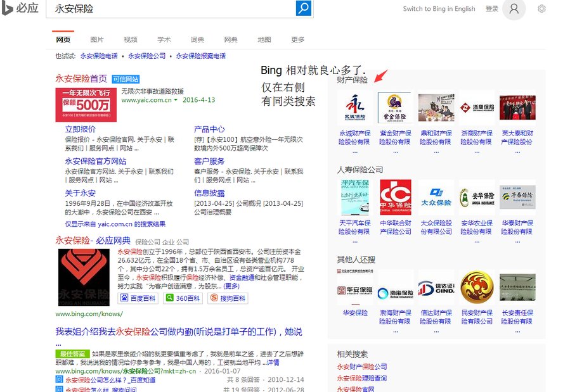Click the Bing 必应 logo
The image size is (570, 392).
[19, 9]
